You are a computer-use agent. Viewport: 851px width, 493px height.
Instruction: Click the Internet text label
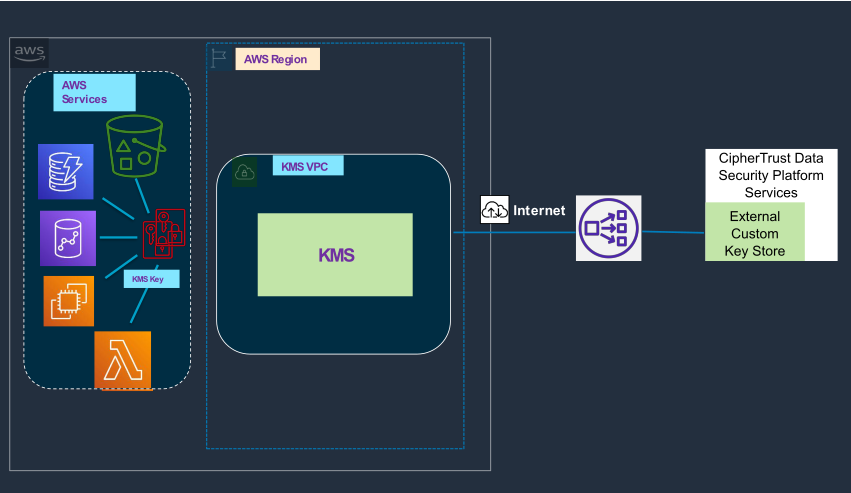[539, 211]
